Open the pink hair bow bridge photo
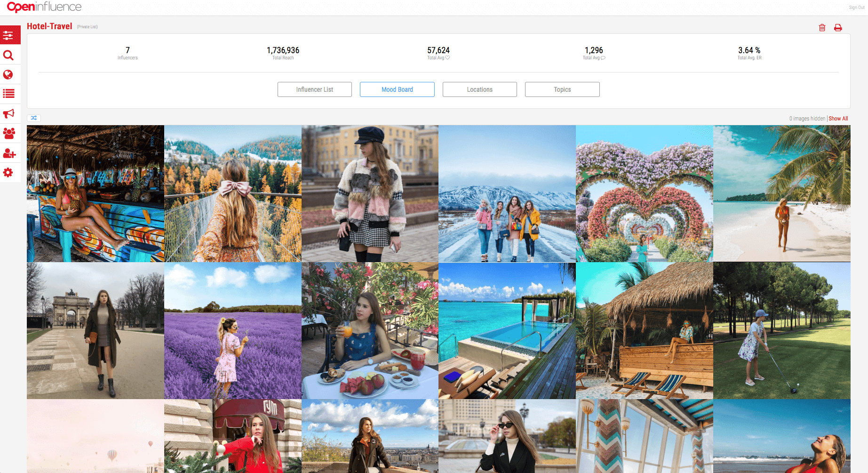The height and width of the screenshot is (473, 868). pos(233,193)
